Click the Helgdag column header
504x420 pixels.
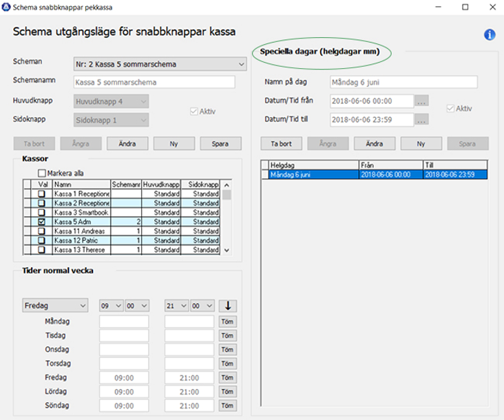(x=313, y=165)
